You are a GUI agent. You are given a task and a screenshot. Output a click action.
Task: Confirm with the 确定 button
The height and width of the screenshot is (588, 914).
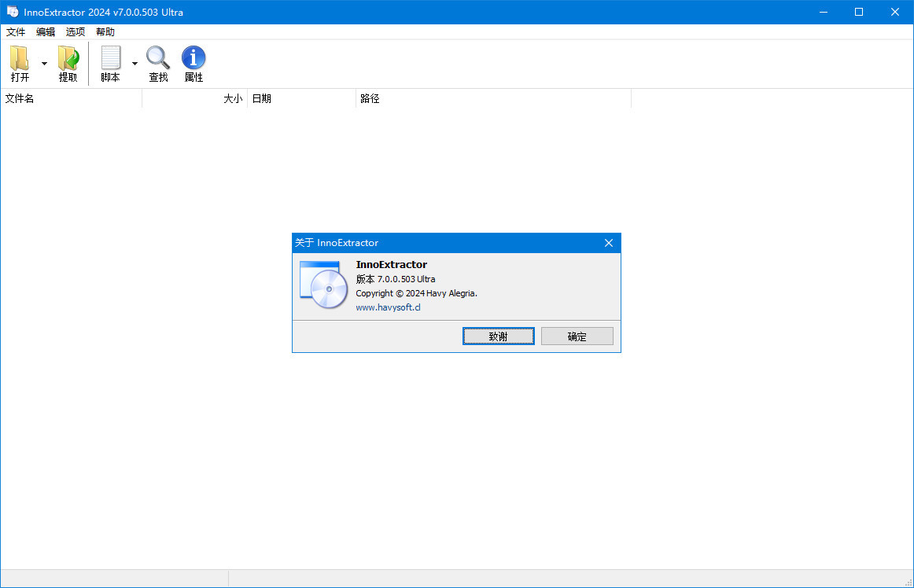577,336
